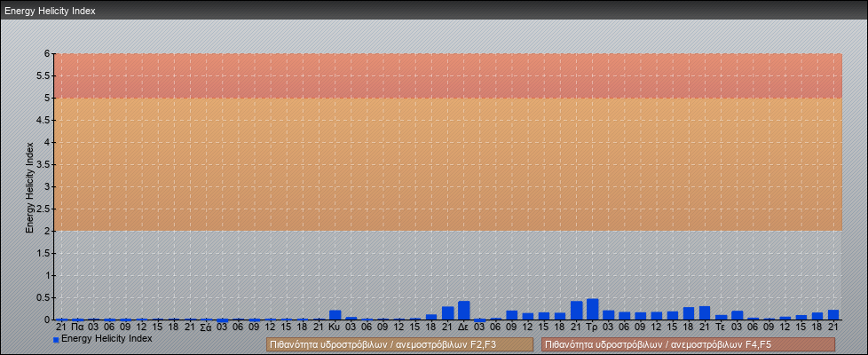Click the Energy Helicity Index panel title
The height and width of the screenshot is (355, 868).
(50, 11)
